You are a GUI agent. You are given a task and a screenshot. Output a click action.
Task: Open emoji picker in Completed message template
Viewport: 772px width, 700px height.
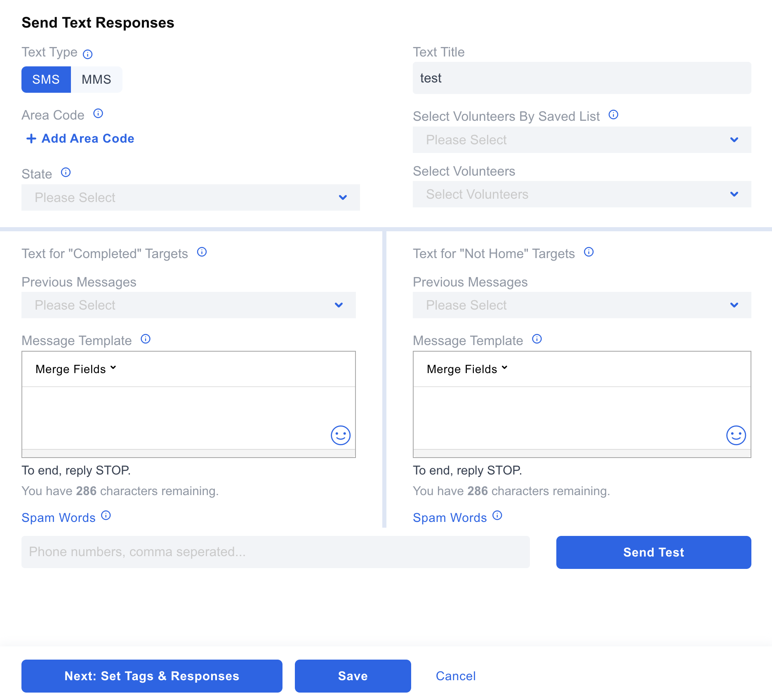point(340,435)
